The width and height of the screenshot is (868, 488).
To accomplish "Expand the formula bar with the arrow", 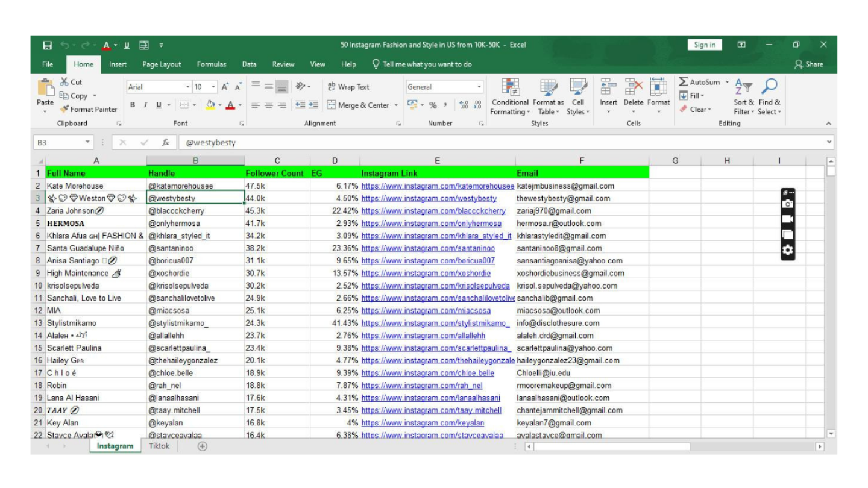I will 829,143.
